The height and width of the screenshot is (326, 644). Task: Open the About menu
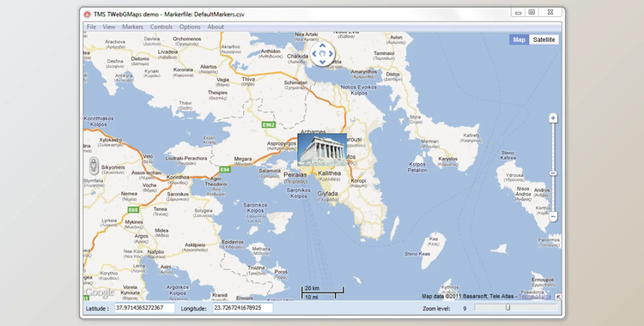[x=216, y=27]
